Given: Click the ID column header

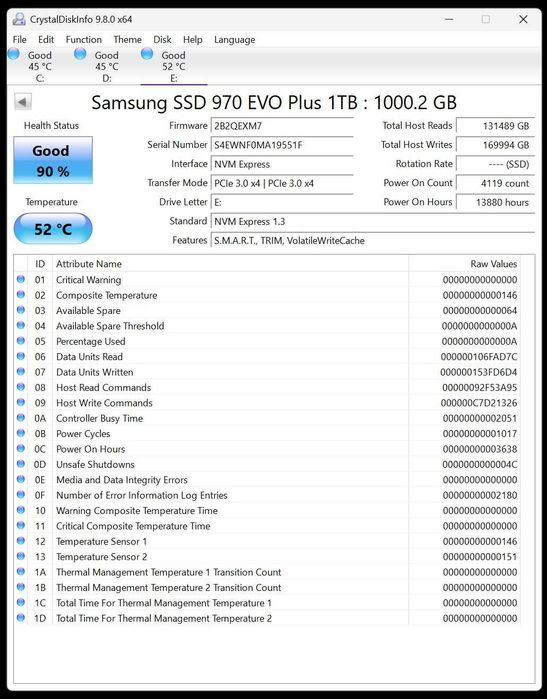Looking at the screenshot, I should [x=40, y=263].
